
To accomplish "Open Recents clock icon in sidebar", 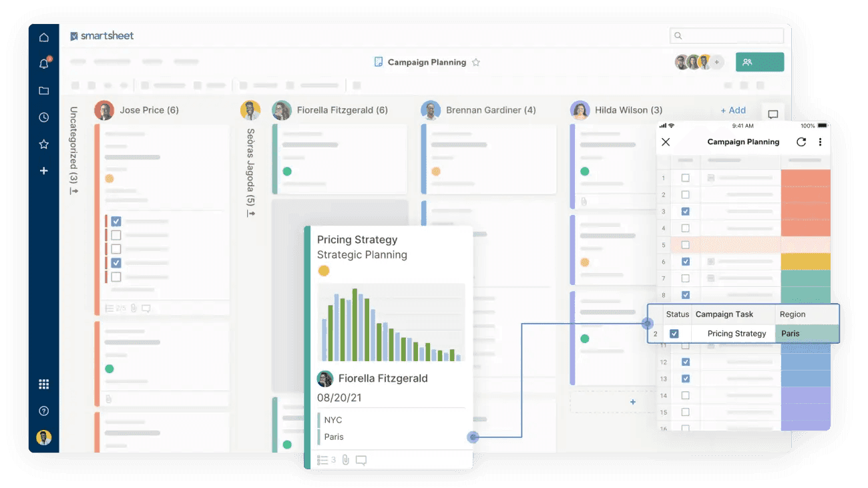I will pyautogui.click(x=44, y=117).
